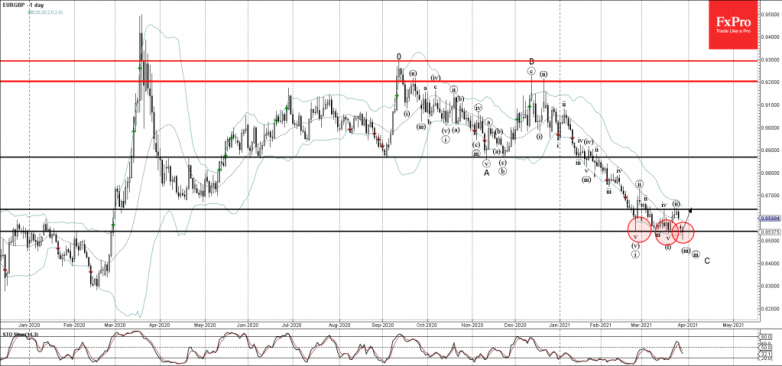Click the wave A label below November 2020 low
The image size is (782, 366).
pos(486,173)
